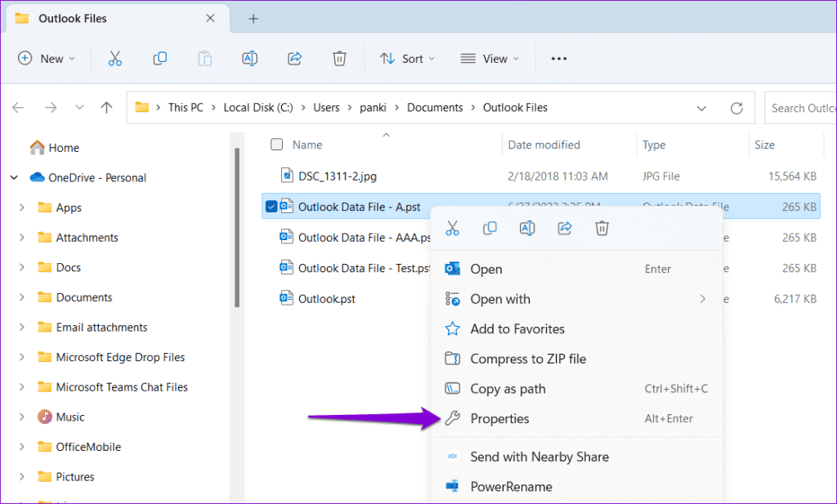Expand the Apps folder in the sidebar
Image resolution: width=837 pixels, height=504 pixels.
tap(22, 207)
